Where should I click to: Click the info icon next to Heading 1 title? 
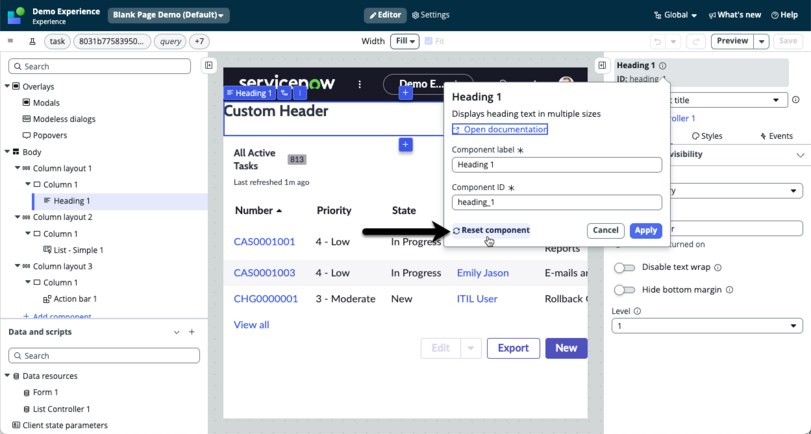(x=663, y=66)
